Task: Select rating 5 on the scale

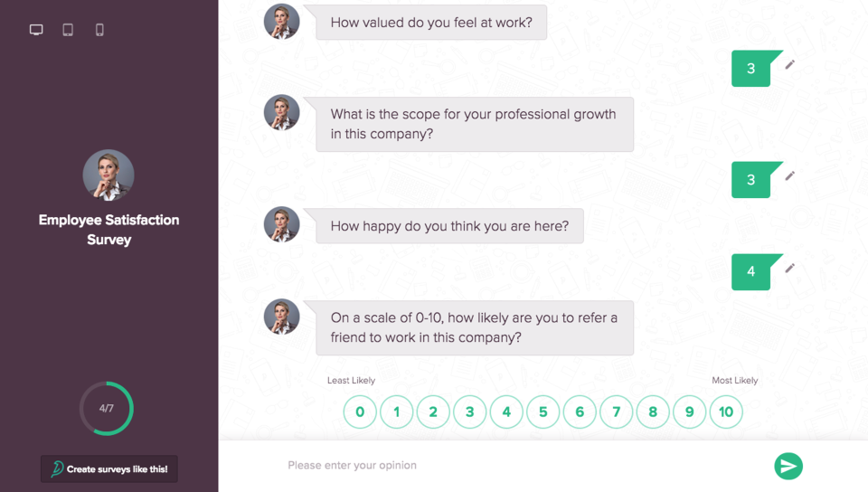Action: (542, 412)
